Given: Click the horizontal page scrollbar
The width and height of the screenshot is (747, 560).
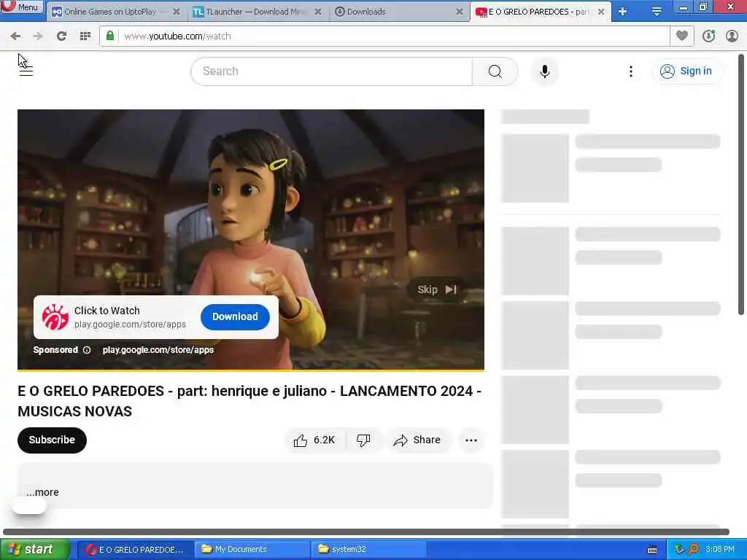Looking at the screenshot, I should coord(366,532).
